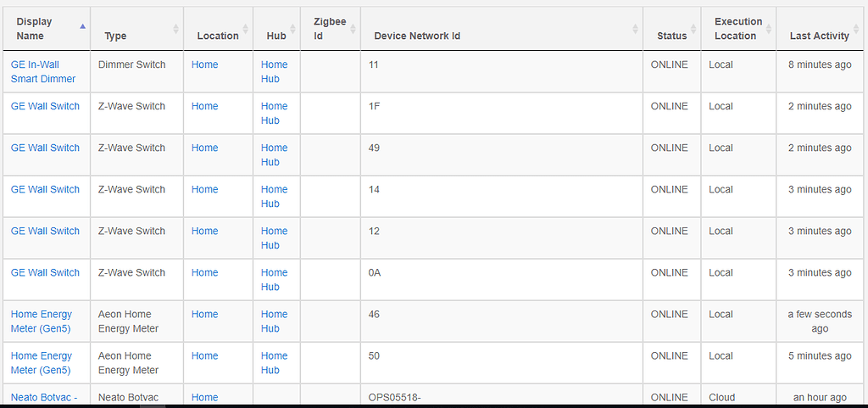Open GE Wall Switch with network id 49

click(45, 148)
